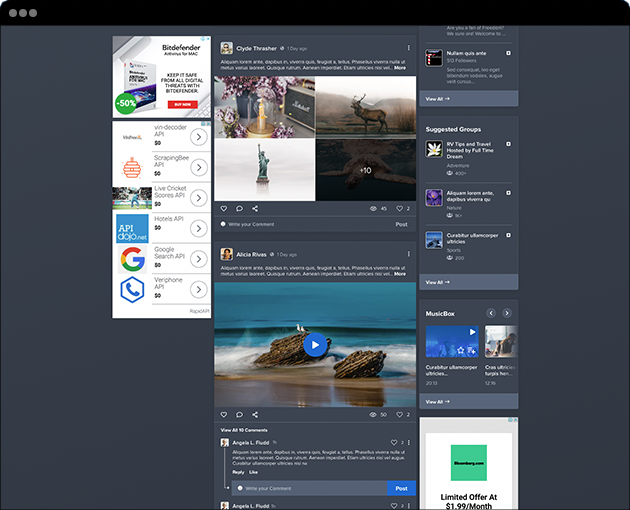Open RV Tips and Travel group thumbnail
Viewport: 630px width, 510px height.
click(434, 149)
